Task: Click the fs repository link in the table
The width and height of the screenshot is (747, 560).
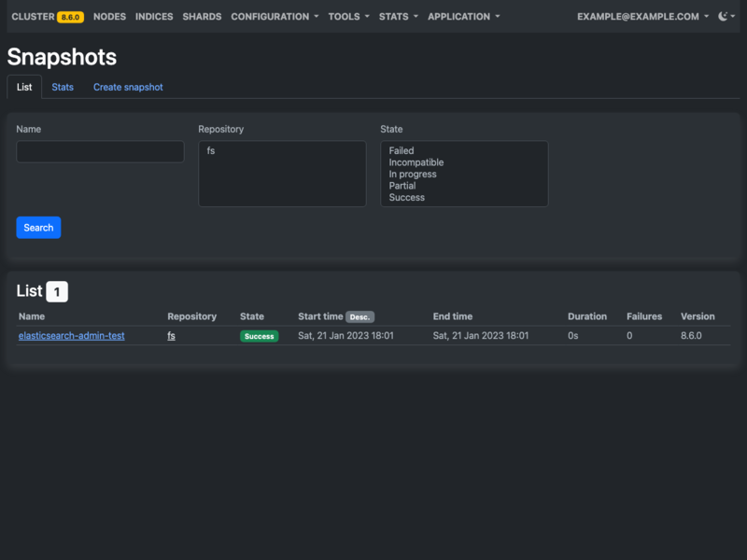Action: click(x=171, y=336)
